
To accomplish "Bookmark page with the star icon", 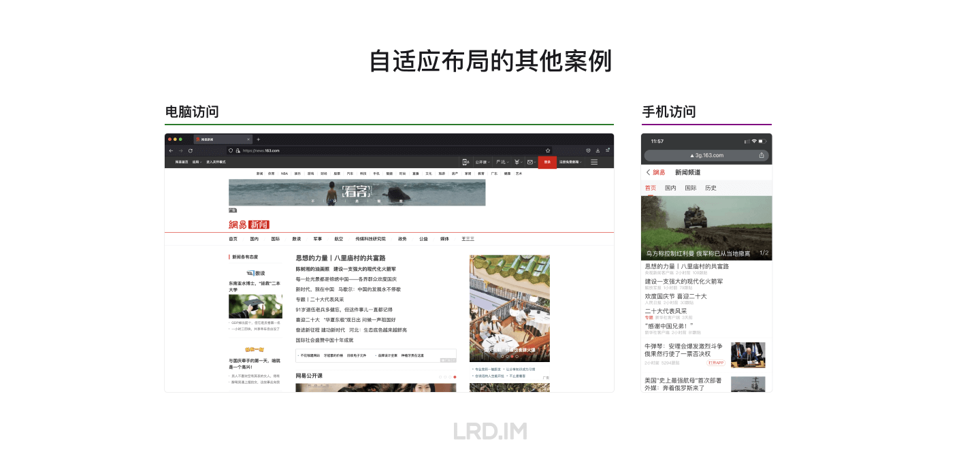I will [548, 150].
